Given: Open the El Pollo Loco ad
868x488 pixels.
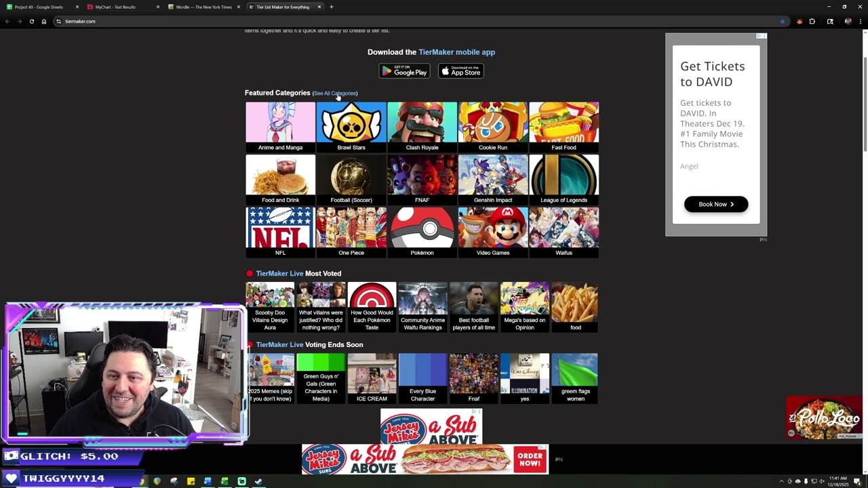Looking at the screenshot, I should (825, 418).
